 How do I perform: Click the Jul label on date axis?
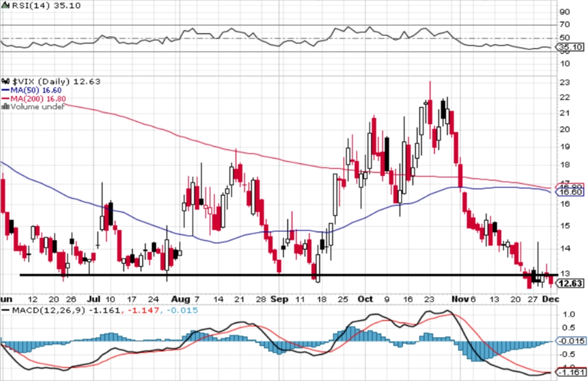click(94, 299)
